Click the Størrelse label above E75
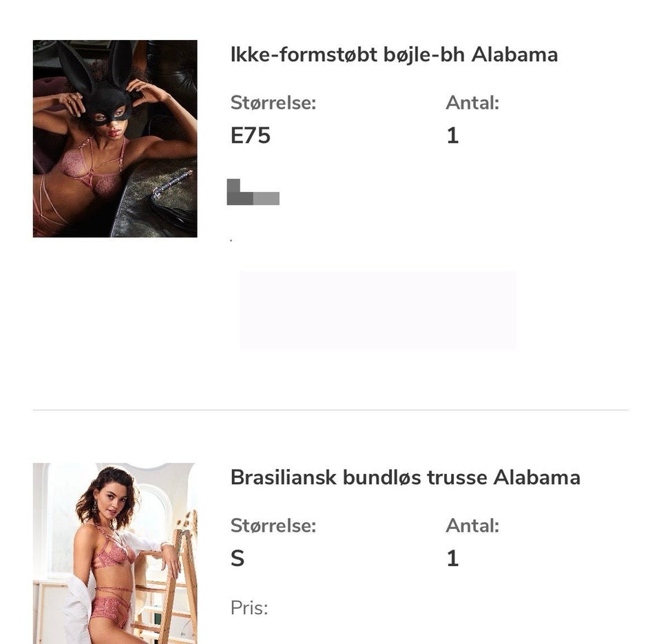Screen dimensions: 661x644 click(x=273, y=103)
